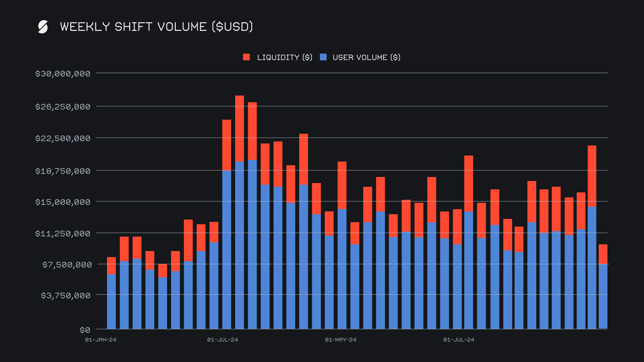
Task: Click the $0 axis label
Action: (85, 330)
